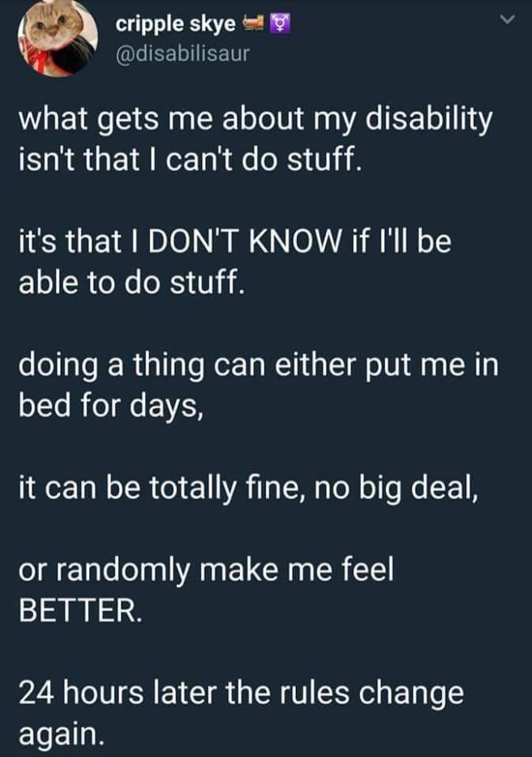532x757 pixels.
Task: Open the cat profile picture avatar
Action: [56, 39]
